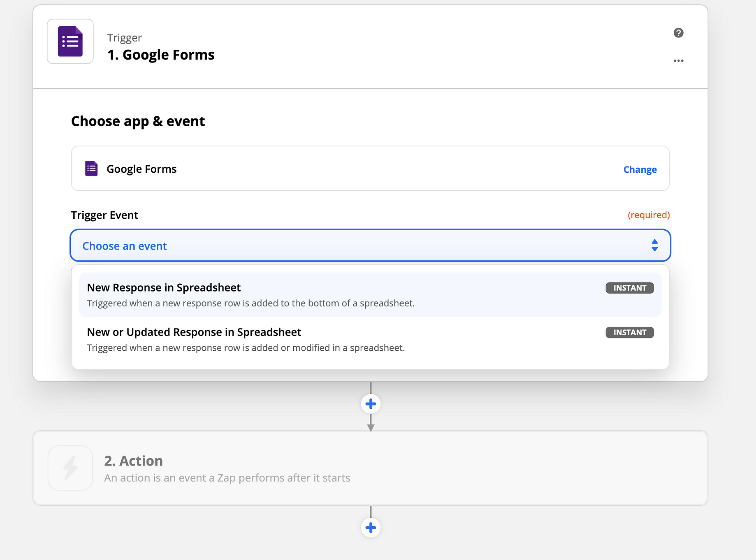Click the lightning bolt Action icon
Screen dimensions: 756x560
coord(70,468)
